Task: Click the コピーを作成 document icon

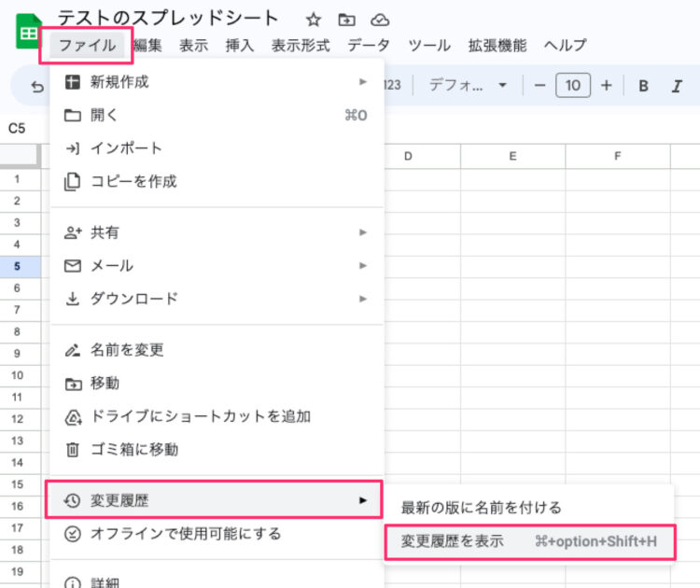Action: (x=72, y=182)
